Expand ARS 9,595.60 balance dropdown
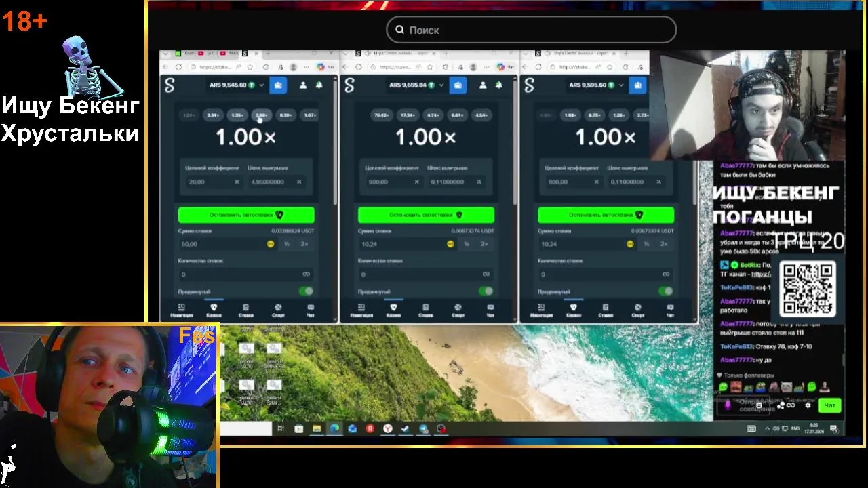Viewport: 868px width, 488px height. tap(621, 85)
